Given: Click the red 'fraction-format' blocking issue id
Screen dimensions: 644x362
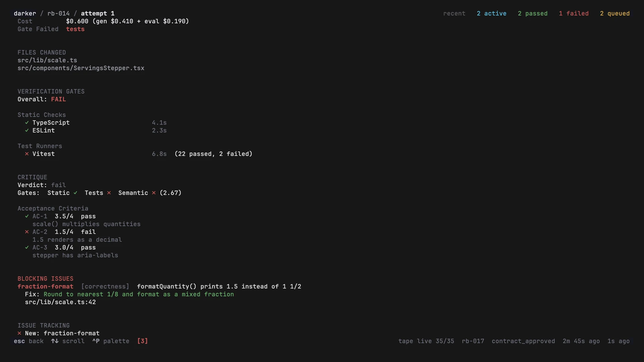Looking at the screenshot, I should coord(45,287).
